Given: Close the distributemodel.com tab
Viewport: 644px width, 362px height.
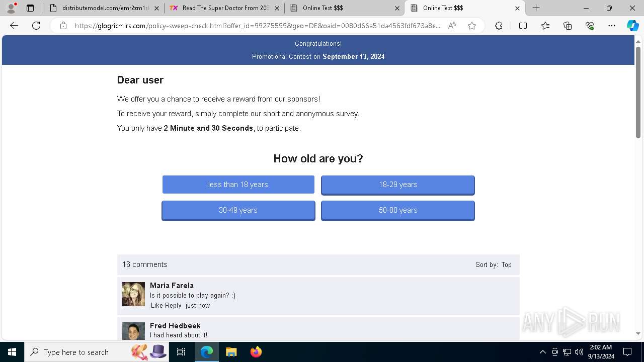Looking at the screenshot, I should pos(156,8).
